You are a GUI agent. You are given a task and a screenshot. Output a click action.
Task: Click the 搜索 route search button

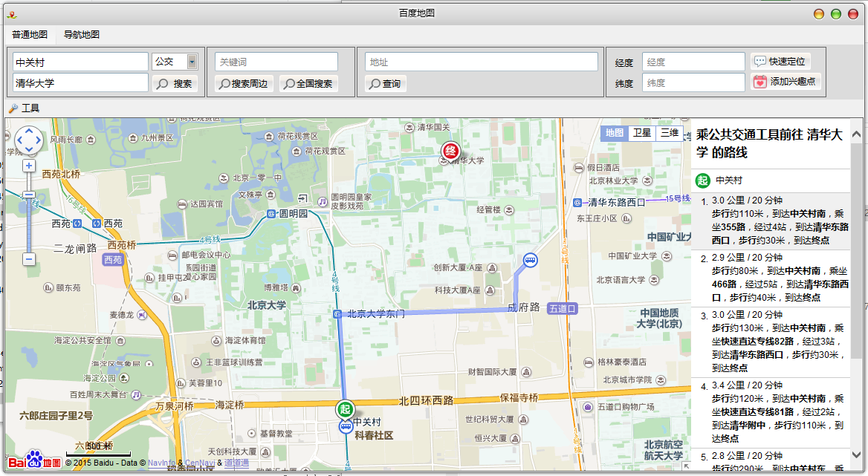[x=175, y=83]
